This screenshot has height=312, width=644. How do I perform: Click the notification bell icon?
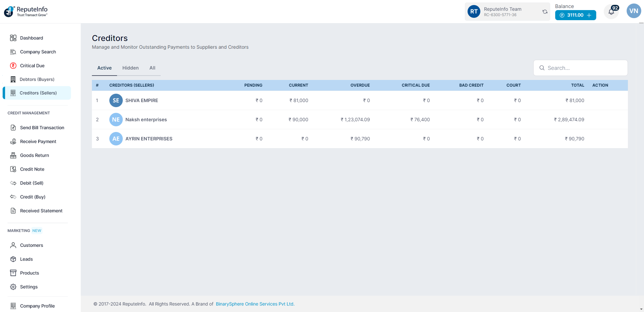611,12
